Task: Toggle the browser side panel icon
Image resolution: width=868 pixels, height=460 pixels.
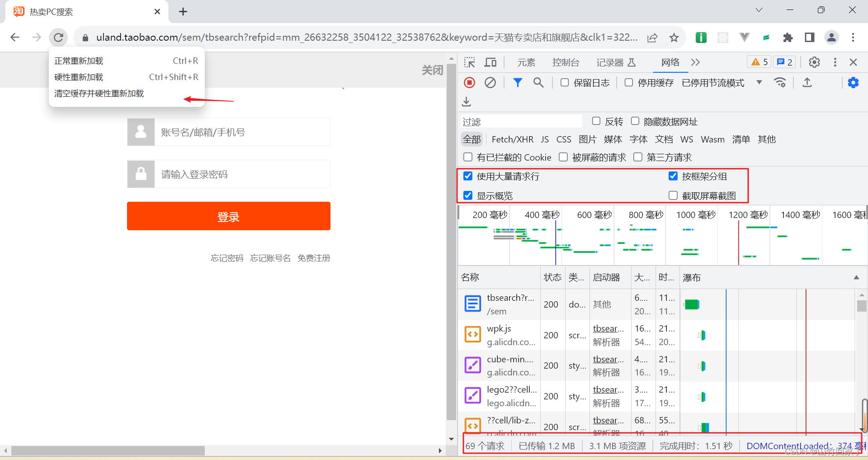Action: 810,38
